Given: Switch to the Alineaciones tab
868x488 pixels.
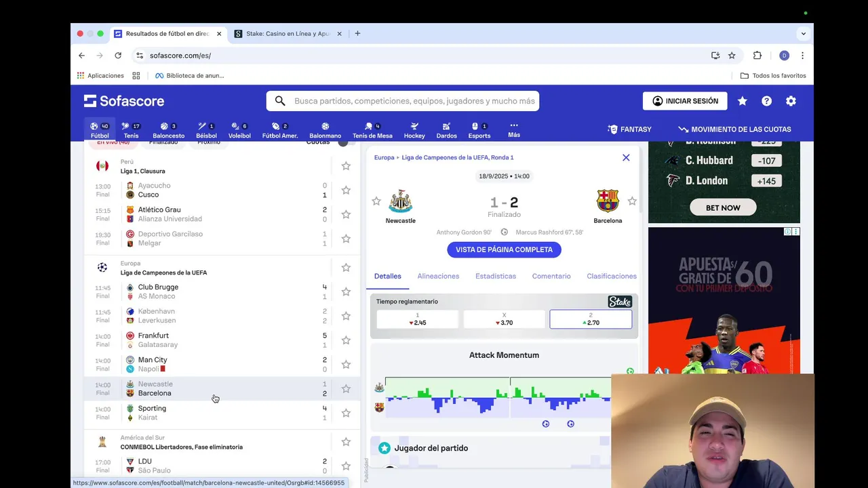Looking at the screenshot, I should coord(438,276).
